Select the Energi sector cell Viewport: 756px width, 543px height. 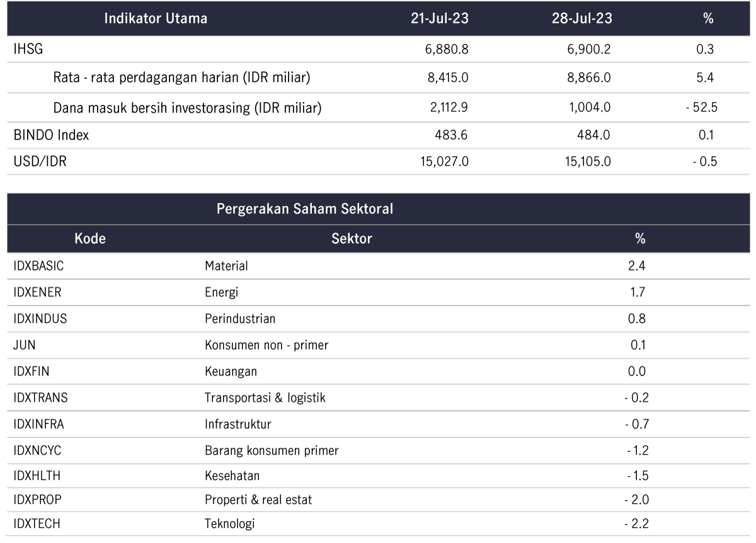pyautogui.click(x=222, y=293)
